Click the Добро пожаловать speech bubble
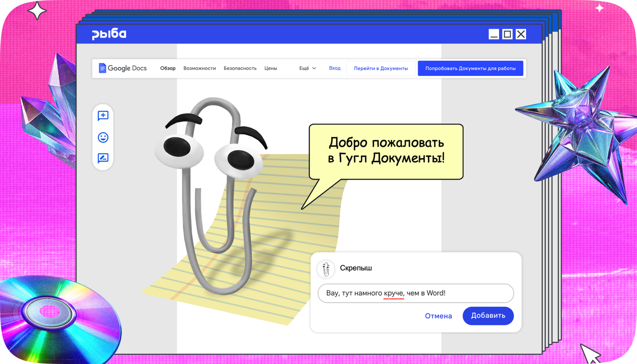 pyautogui.click(x=386, y=152)
